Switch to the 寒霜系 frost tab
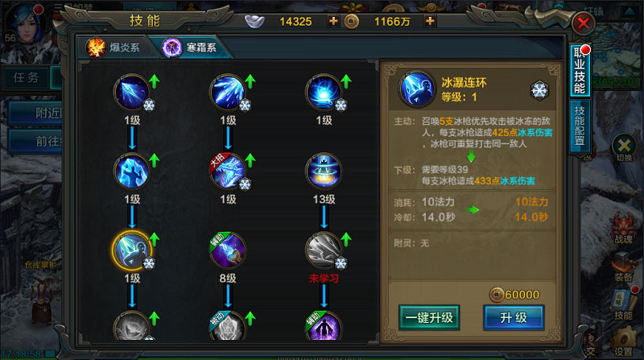The width and height of the screenshot is (644, 360). pyautogui.click(x=190, y=48)
